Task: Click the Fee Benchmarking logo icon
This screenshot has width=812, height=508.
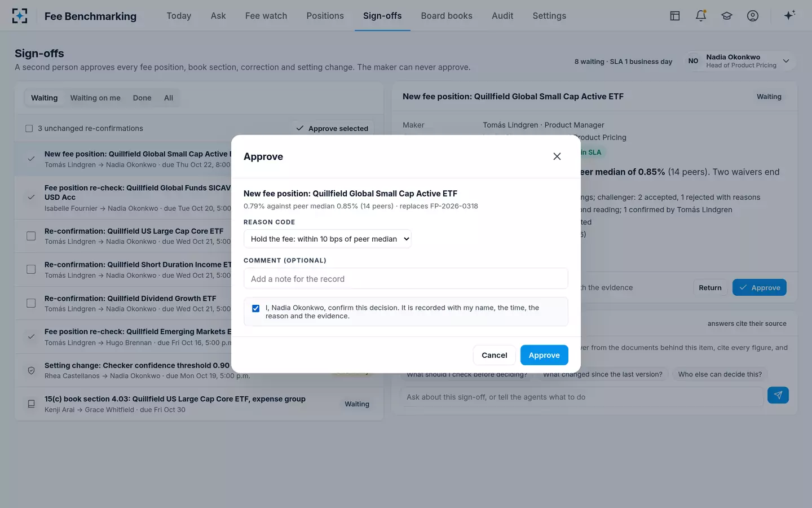Action: [x=20, y=16]
